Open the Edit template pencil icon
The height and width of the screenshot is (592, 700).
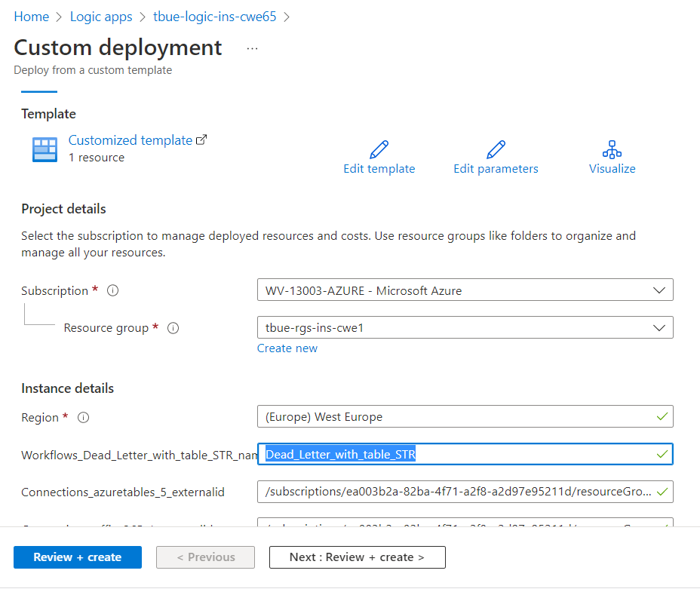[x=379, y=149]
